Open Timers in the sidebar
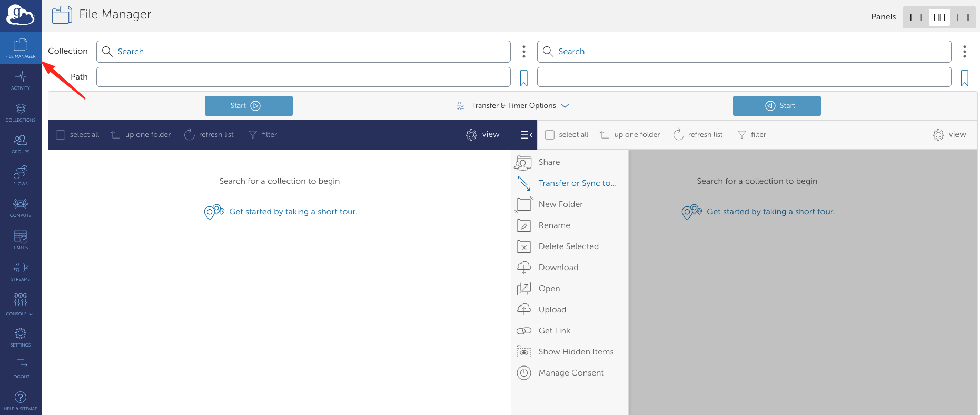The width and height of the screenshot is (980, 415). (x=21, y=239)
